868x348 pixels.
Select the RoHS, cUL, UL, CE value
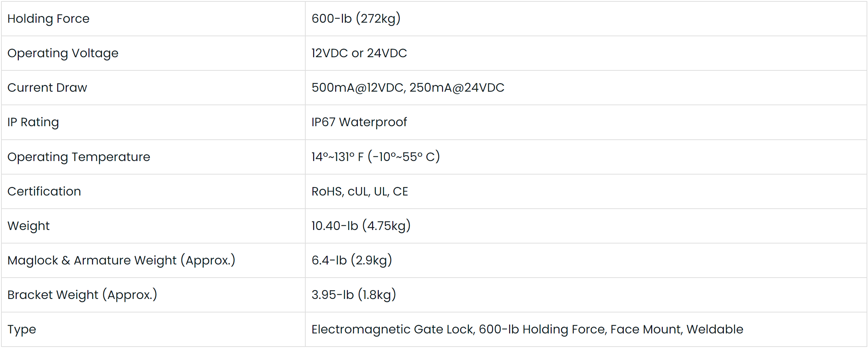(x=360, y=191)
